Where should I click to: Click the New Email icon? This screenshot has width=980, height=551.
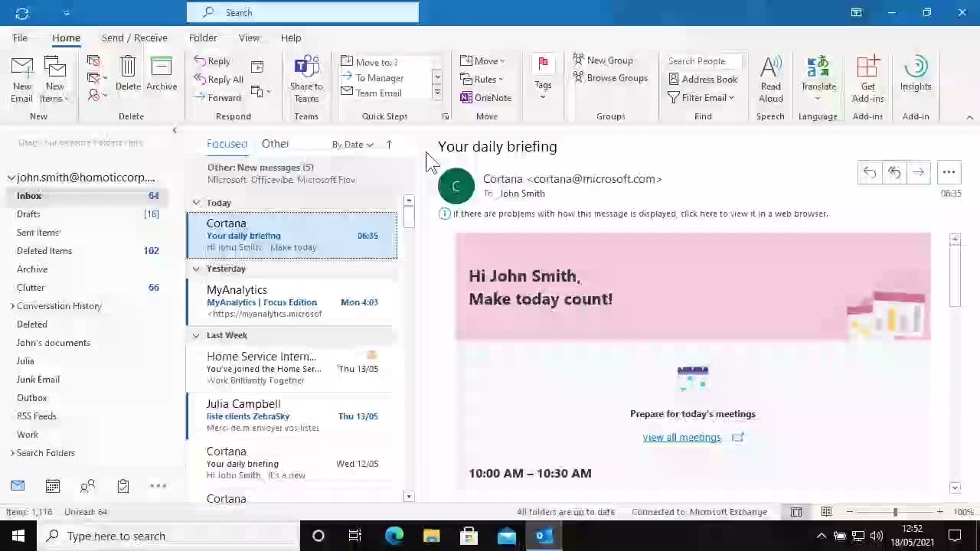(21, 79)
